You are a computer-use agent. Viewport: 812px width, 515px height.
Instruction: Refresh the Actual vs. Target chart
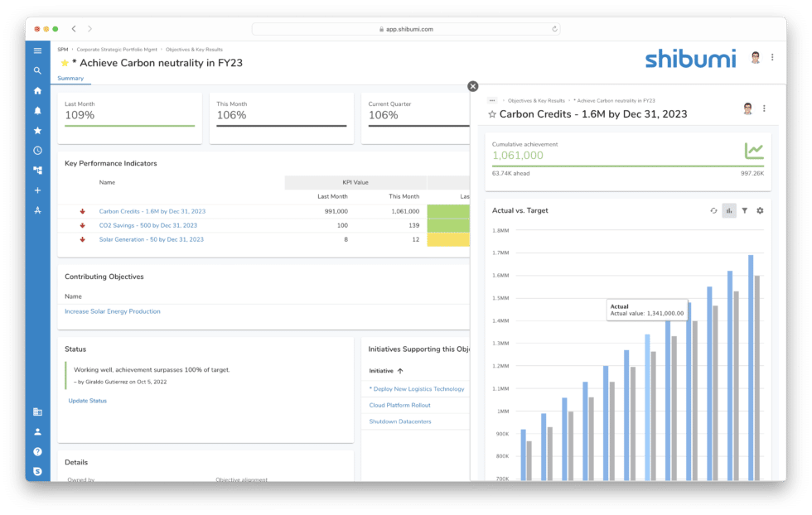714,210
